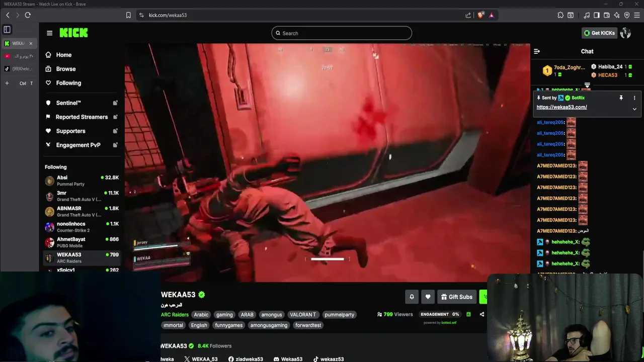Click the stream video player
644x362 pixels.
328,162
